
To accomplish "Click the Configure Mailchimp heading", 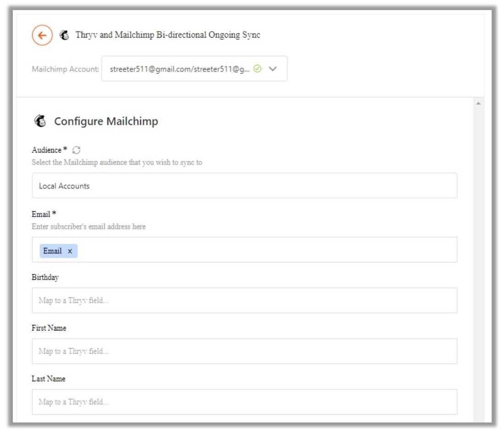I will (106, 121).
